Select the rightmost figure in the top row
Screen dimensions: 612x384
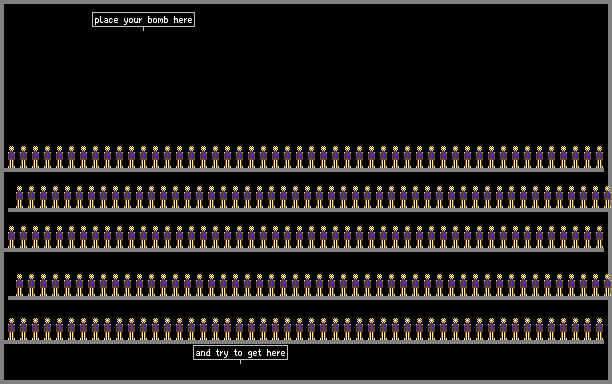pyautogui.click(x=600, y=157)
